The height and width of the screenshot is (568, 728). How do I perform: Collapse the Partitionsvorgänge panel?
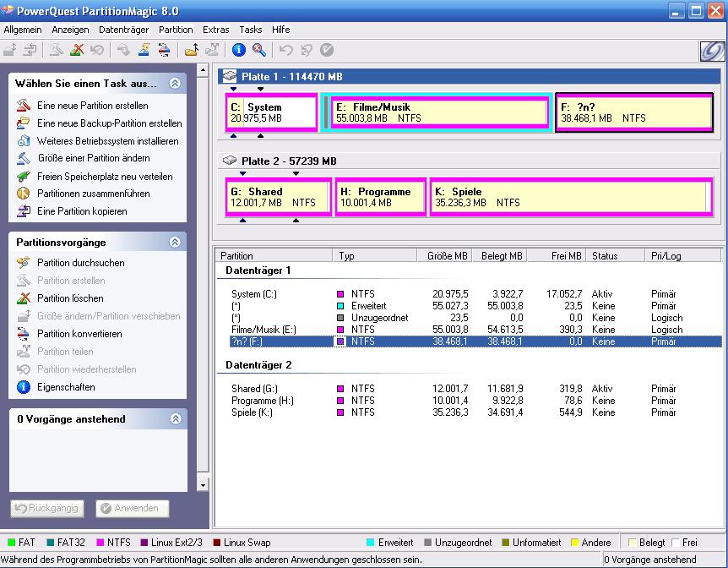point(175,242)
